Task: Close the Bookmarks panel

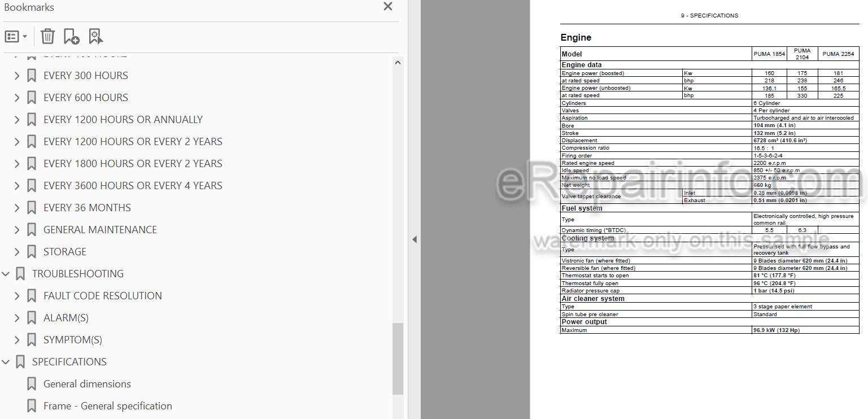Action: [388, 7]
